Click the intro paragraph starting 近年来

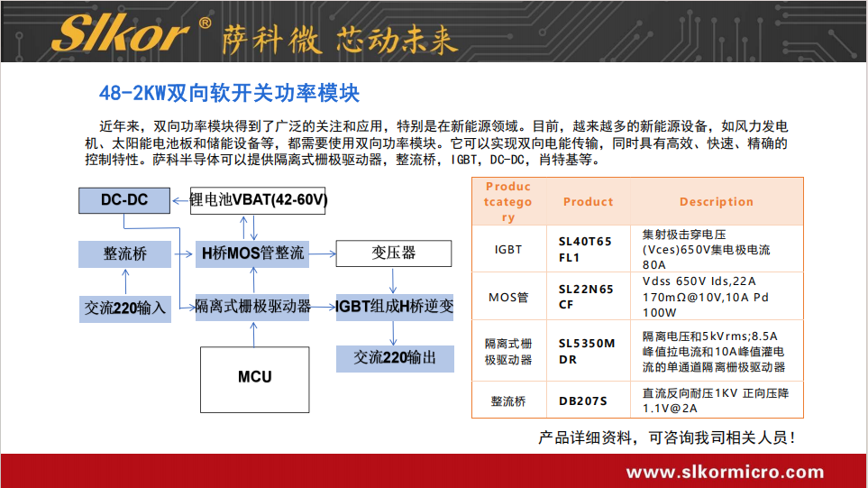coord(436,143)
